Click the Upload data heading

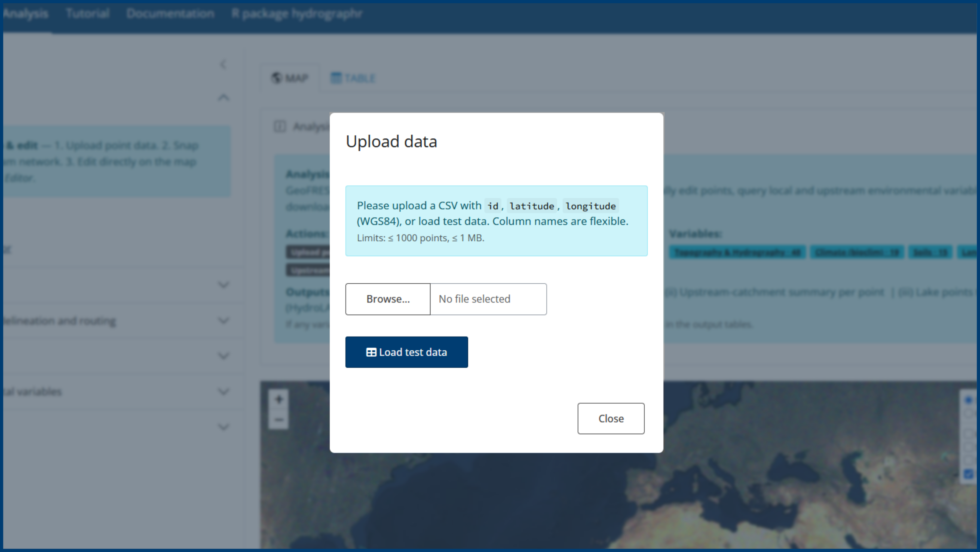[391, 142]
